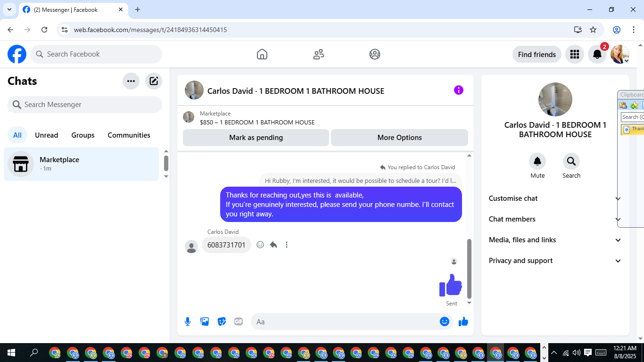Screen dimensions: 644x362
Task: Expand Customise chat section
Action: point(555,198)
